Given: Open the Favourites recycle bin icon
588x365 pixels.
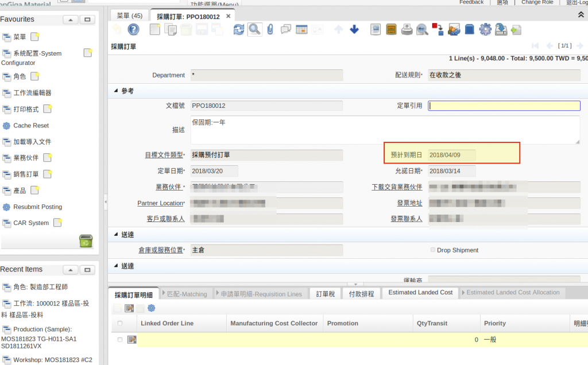Looking at the screenshot, I should click(86, 240).
